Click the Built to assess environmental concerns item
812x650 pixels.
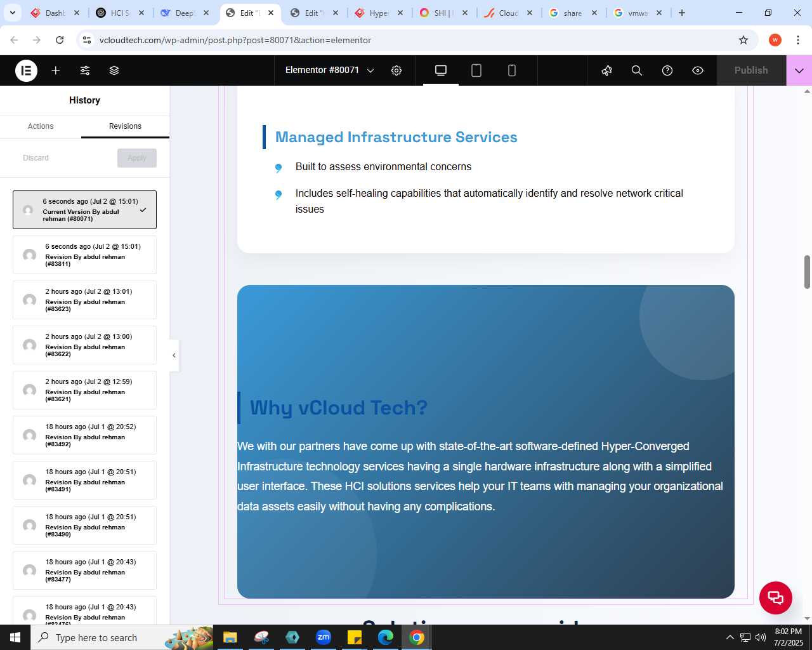[x=383, y=167]
